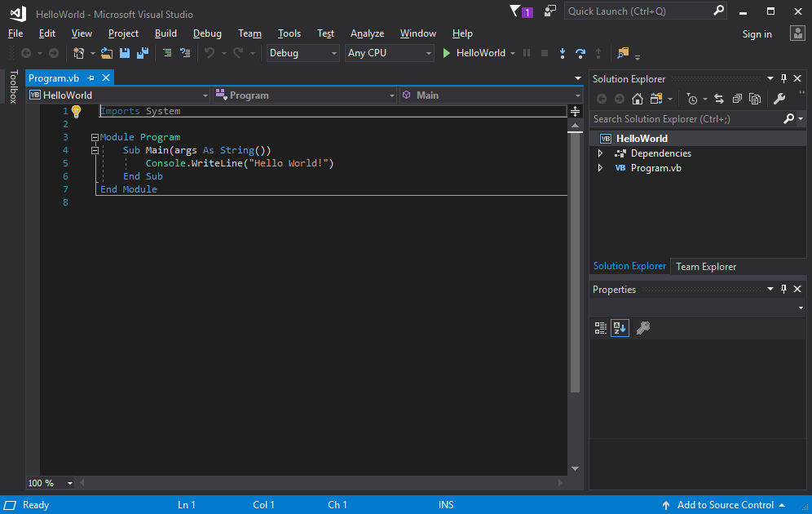Toggle the pin on the Solution Explorer panel

[x=783, y=78]
